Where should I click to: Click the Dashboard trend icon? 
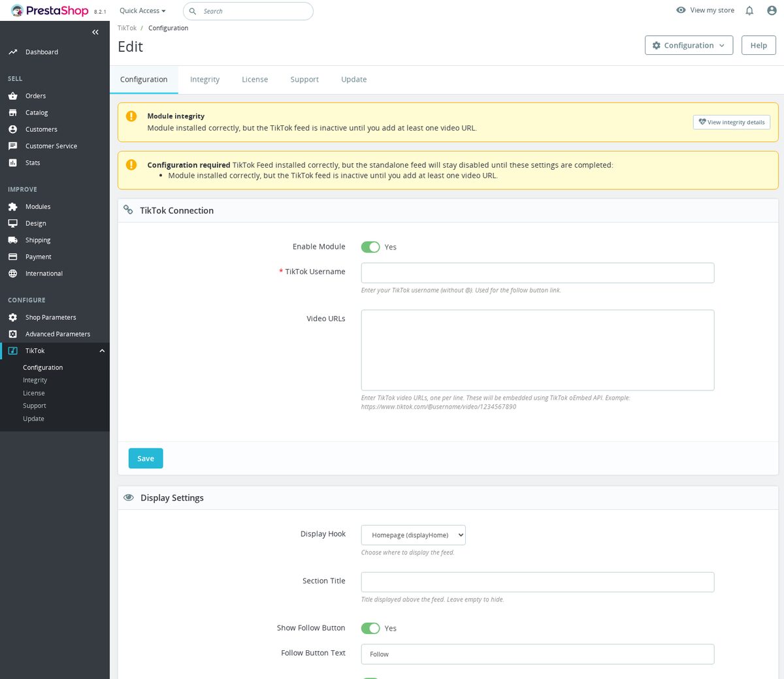pyautogui.click(x=12, y=52)
